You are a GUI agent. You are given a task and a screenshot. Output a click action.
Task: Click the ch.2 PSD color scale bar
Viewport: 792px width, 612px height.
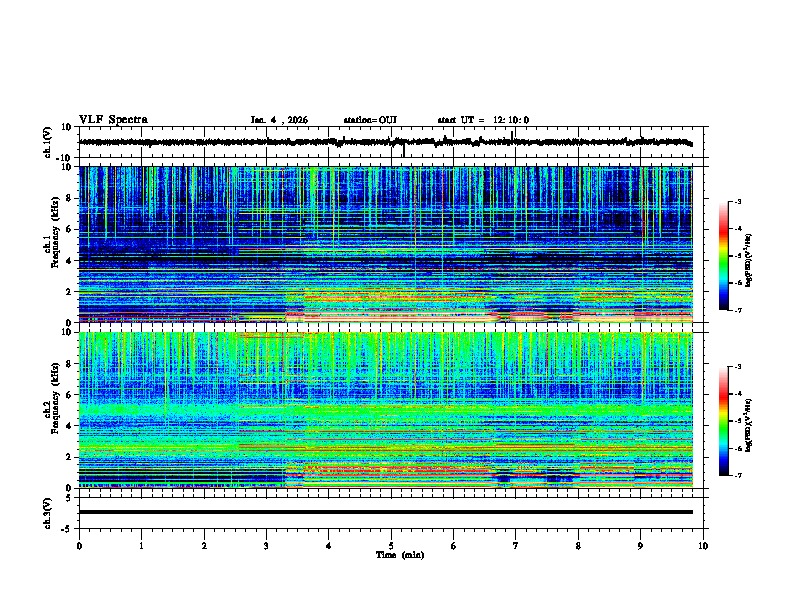click(724, 421)
